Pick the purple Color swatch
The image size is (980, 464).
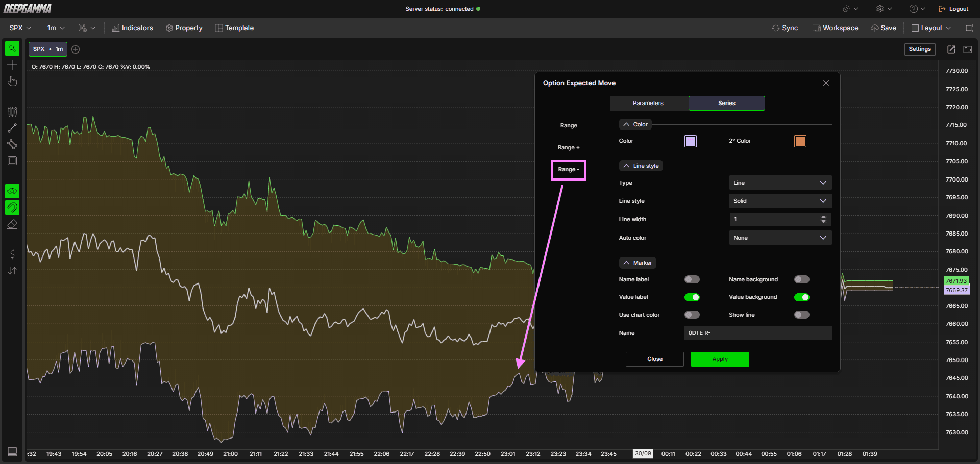(691, 141)
